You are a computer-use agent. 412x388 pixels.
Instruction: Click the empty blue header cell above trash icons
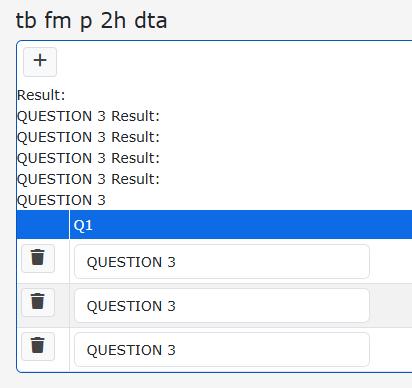pyautogui.click(x=43, y=225)
